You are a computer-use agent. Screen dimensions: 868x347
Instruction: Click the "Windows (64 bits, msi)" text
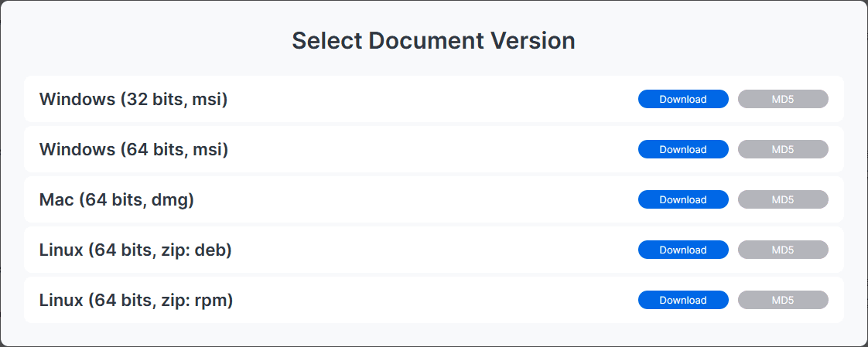[x=134, y=149]
